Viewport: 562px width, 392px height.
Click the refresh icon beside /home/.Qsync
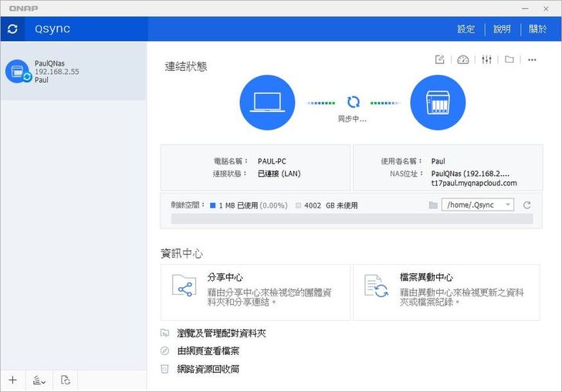pyautogui.click(x=527, y=204)
